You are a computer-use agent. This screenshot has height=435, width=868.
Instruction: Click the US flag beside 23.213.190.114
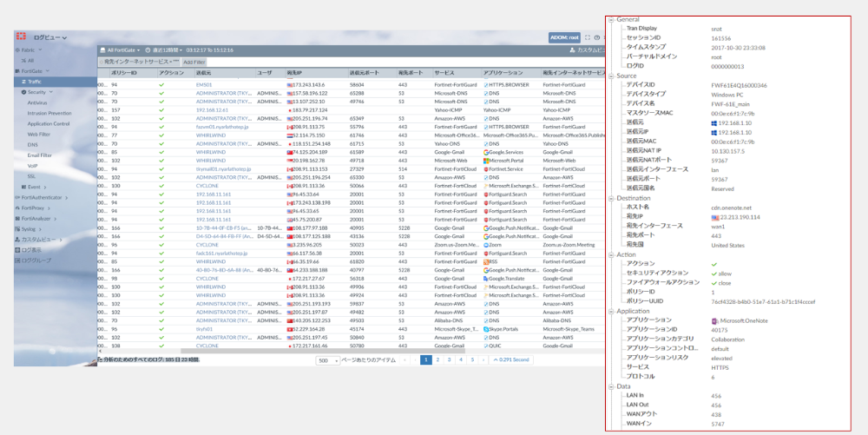pos(715,217)
